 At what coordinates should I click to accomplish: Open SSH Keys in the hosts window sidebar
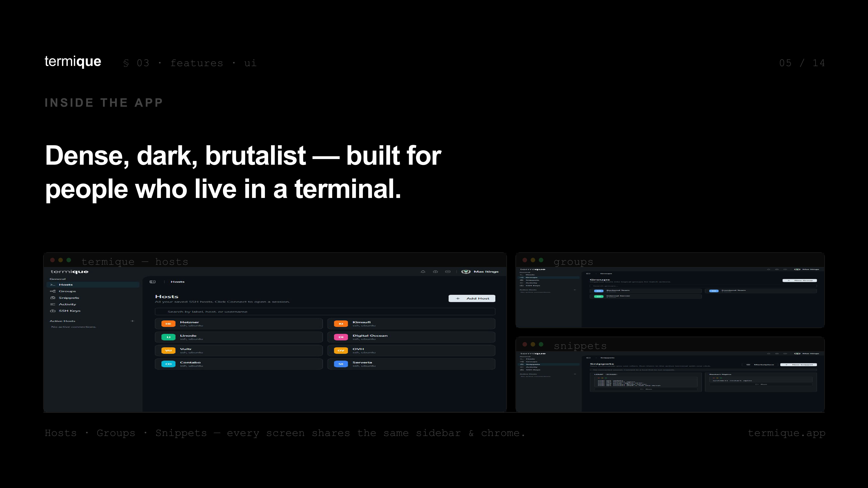click(93, 311)
